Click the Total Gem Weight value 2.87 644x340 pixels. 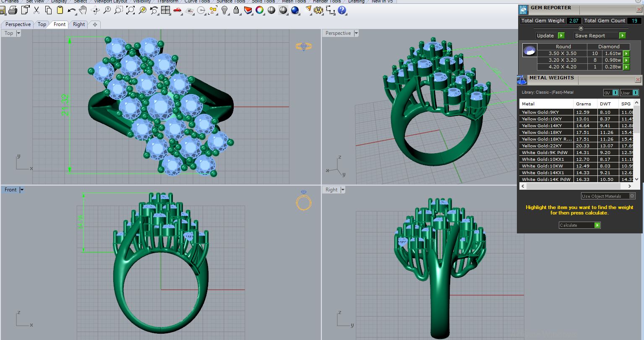click(x=574, y=21)
